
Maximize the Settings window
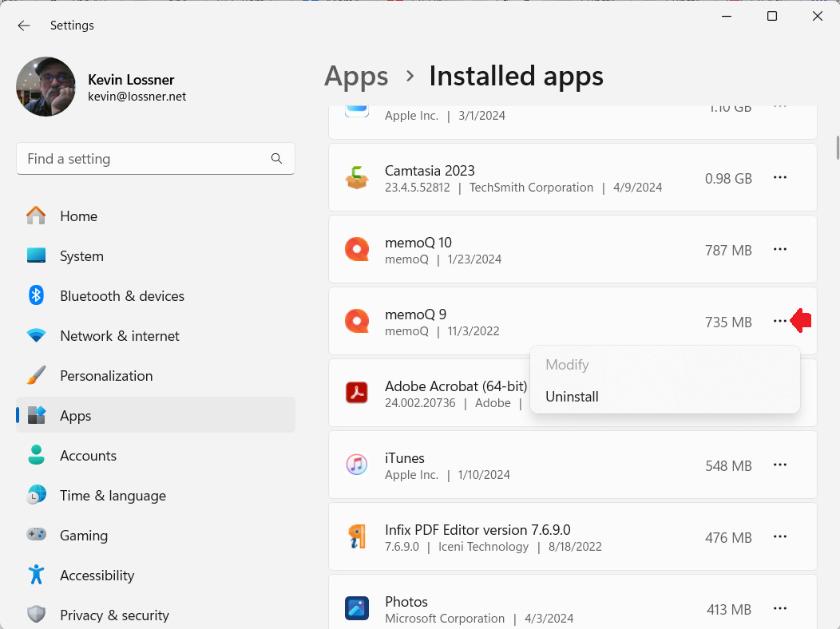coord(772,16)
